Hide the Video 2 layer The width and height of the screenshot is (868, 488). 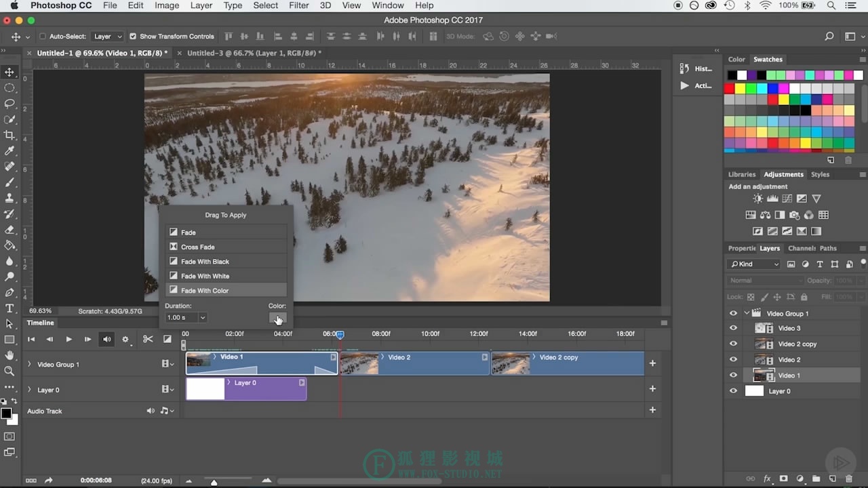tap(733, 360)
